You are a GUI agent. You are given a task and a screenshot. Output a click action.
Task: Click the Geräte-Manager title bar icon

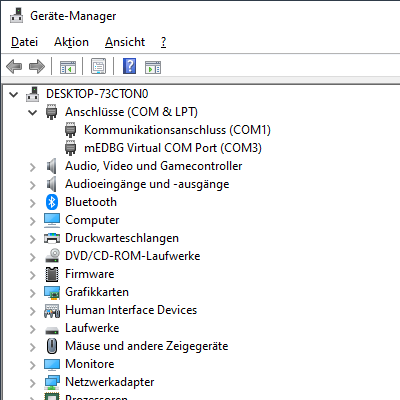(16, 15)
